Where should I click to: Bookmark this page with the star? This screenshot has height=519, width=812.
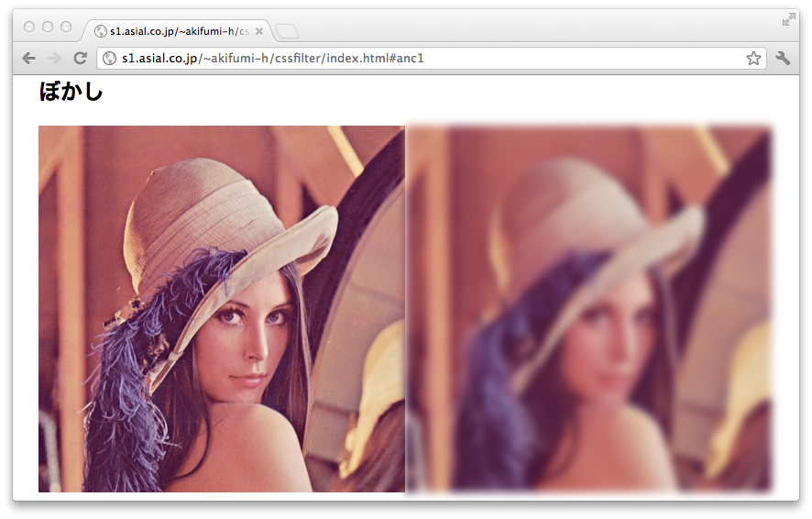[x=753, y=58]
